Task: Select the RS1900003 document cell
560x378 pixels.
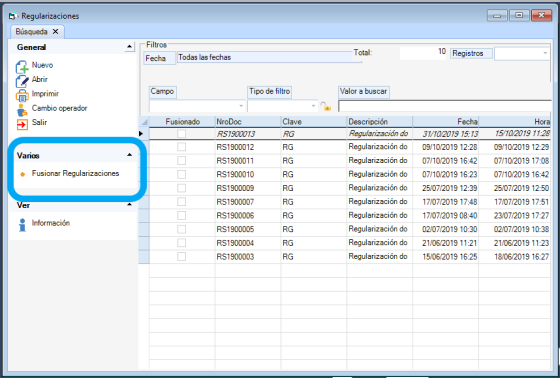Action: click(x=248, y=257)
